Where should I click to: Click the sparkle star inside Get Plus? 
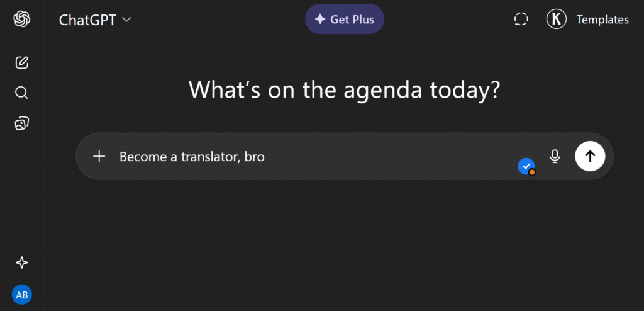(319, 20)
